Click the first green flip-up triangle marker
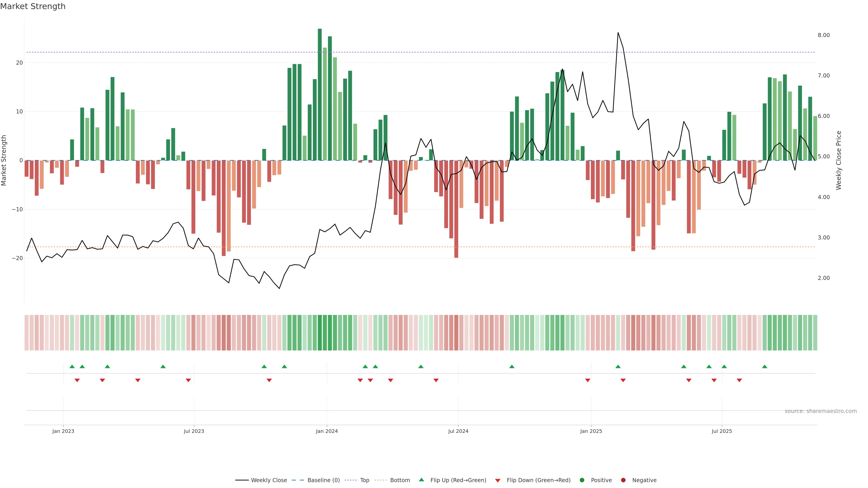The image size is (868, 488). pos(72,366)
